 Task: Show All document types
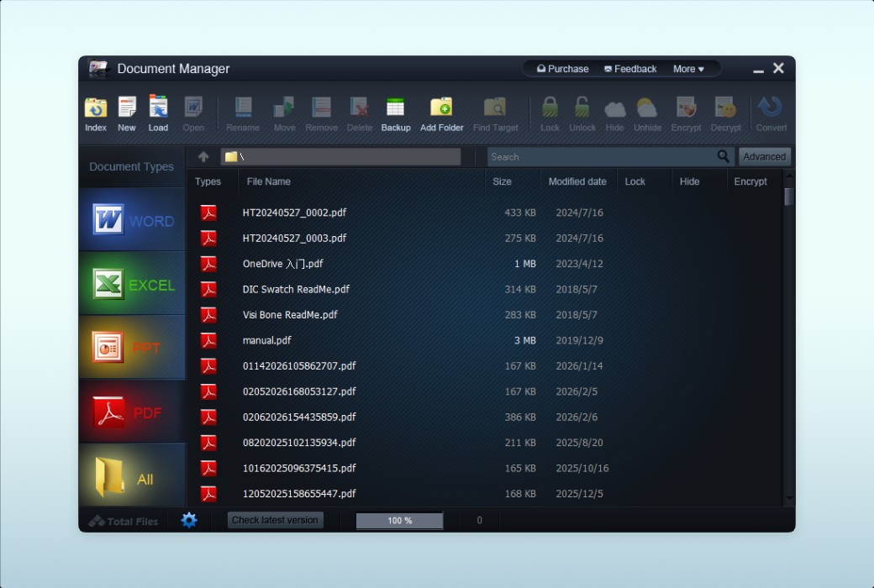(132, 477)
